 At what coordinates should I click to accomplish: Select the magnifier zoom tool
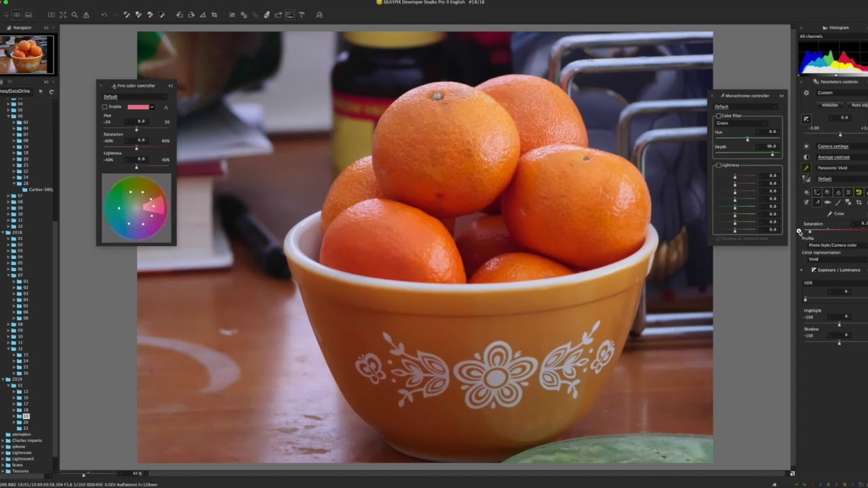coord(75,14)
